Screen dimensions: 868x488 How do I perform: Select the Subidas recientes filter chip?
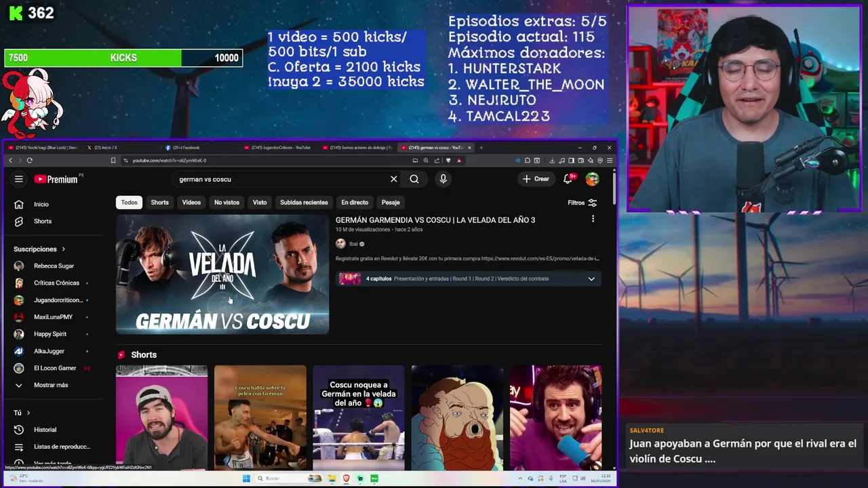304,203
